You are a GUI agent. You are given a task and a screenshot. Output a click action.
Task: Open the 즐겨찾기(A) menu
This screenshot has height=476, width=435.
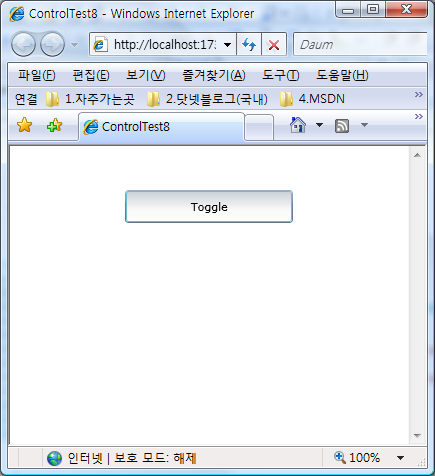click(x=214, y=75)
